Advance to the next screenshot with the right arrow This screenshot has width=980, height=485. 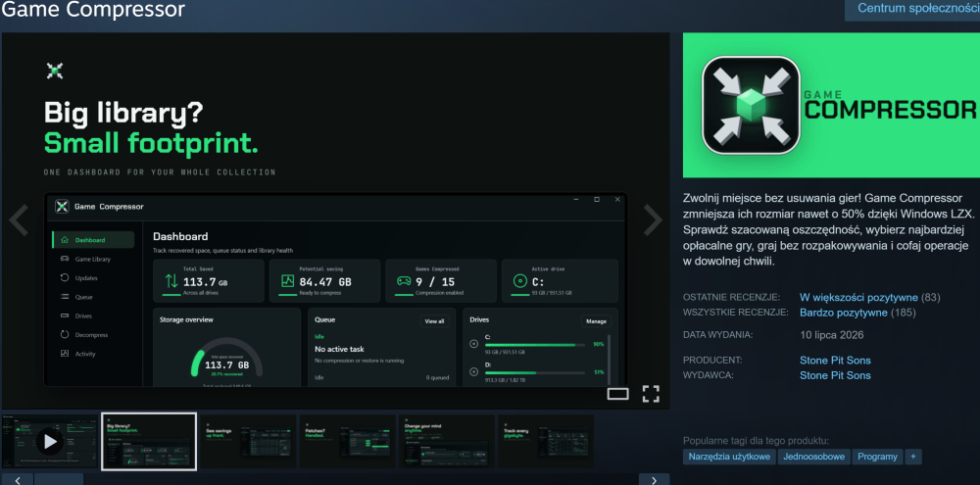pos(653,220)
